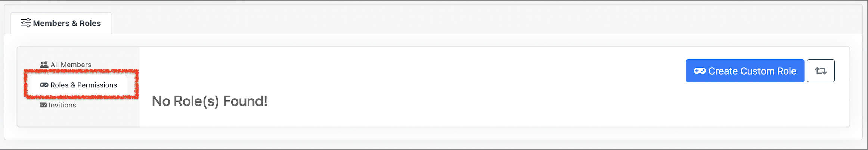868x150 pixels.
Task: Click the "No Role(s) Found!" heading
Action: pyautogui.click(x=210, y=101)
